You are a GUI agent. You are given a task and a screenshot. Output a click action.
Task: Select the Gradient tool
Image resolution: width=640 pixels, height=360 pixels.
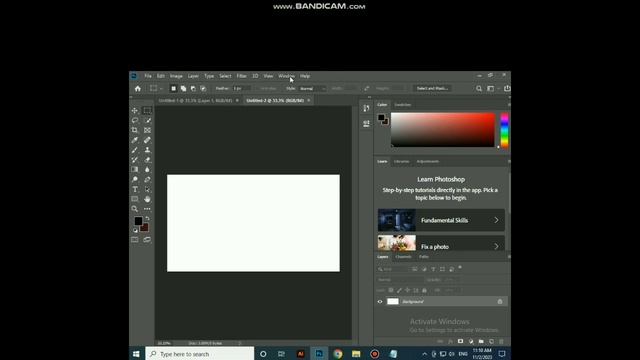click(135, 169)
